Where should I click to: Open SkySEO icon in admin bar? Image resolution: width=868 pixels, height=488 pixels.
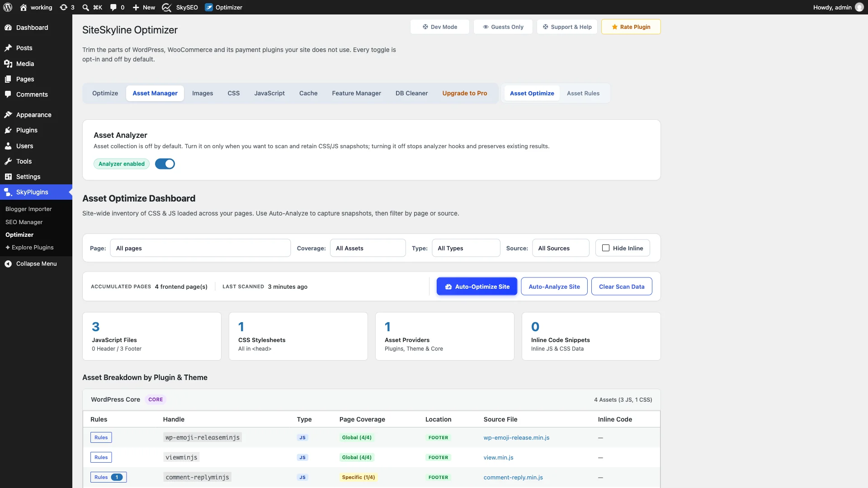click(167, 7)
